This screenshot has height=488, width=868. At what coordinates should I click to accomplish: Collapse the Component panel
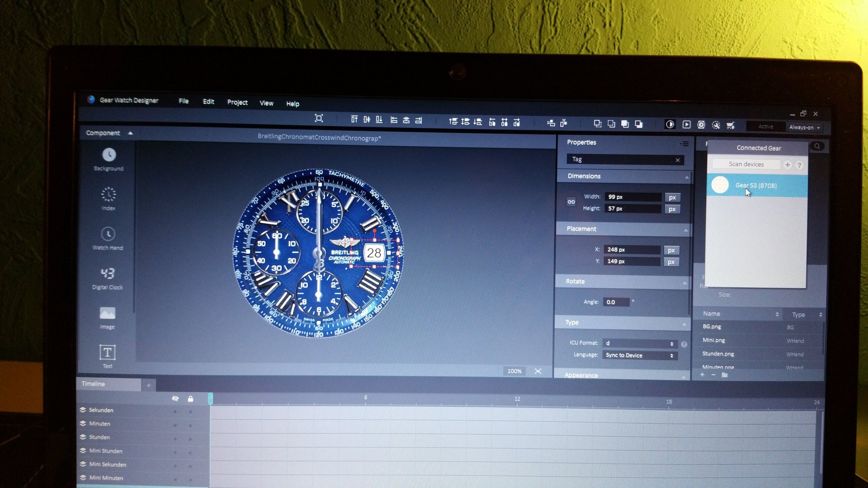pyautogui.click(x=130, y=133)
